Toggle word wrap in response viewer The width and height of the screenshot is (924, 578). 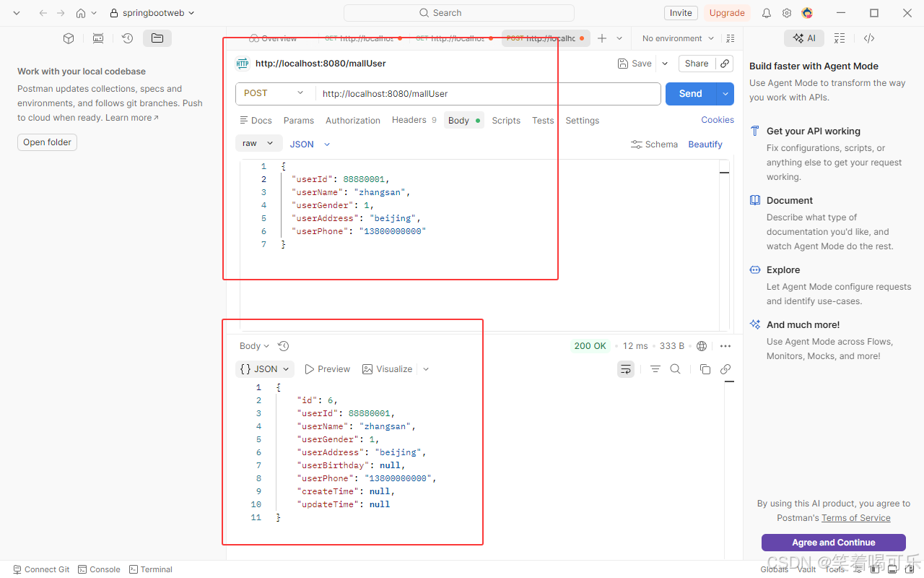626,369
